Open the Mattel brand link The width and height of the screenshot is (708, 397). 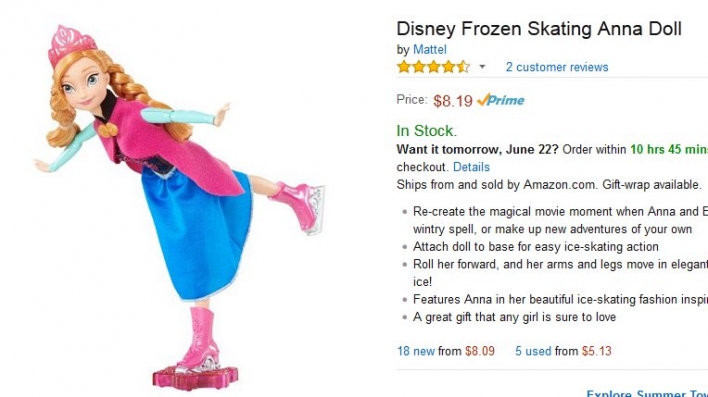point(429,49)
